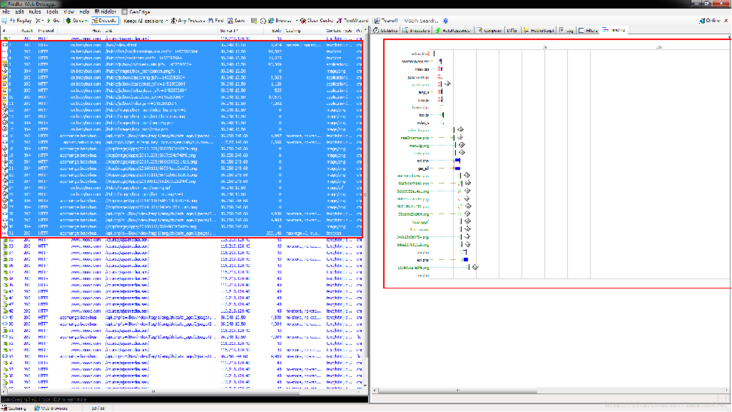
Task: Click the Go resume icon
Action: [x=53, y=20]
